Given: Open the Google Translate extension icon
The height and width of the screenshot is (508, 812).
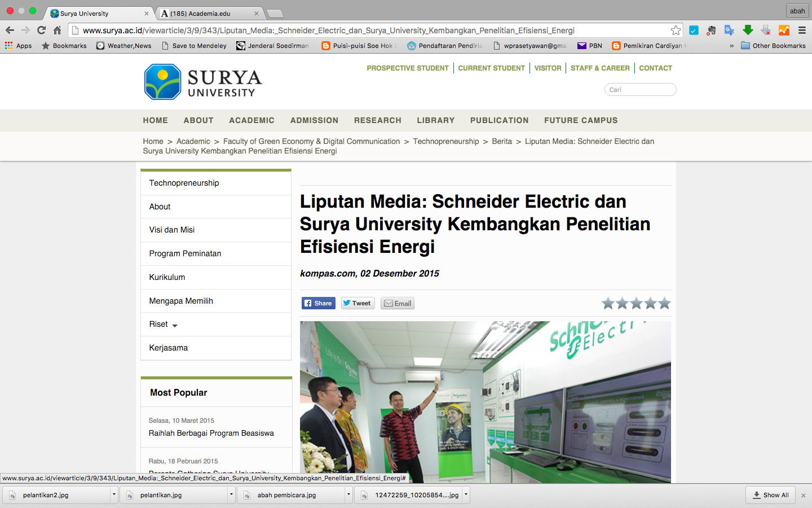Looking at the screenshot, I should pyautogui.click(x=729, y=30).
